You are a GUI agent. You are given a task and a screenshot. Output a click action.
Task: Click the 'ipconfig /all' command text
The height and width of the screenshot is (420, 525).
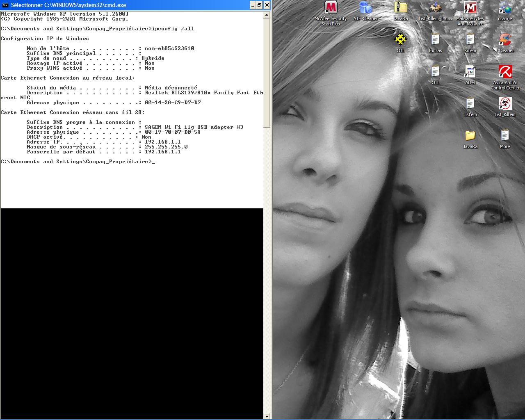173,29
